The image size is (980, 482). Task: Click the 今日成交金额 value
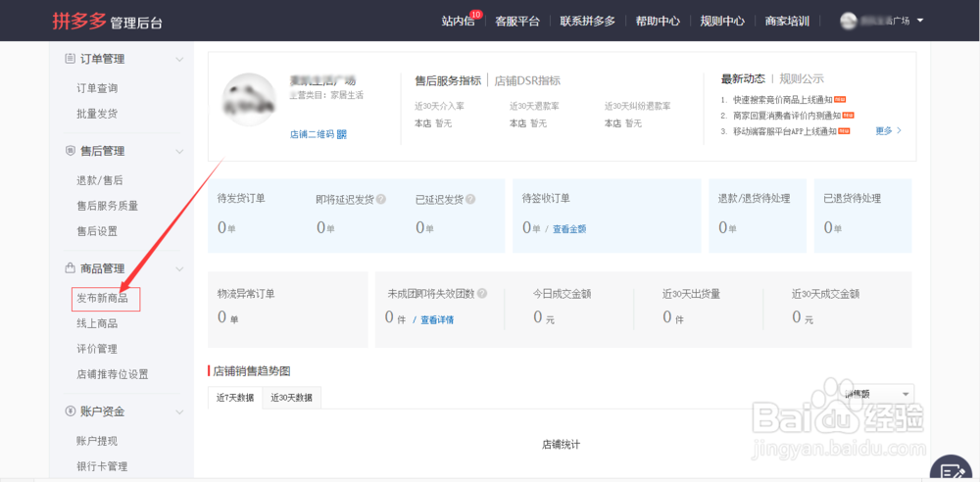point(544,317)
